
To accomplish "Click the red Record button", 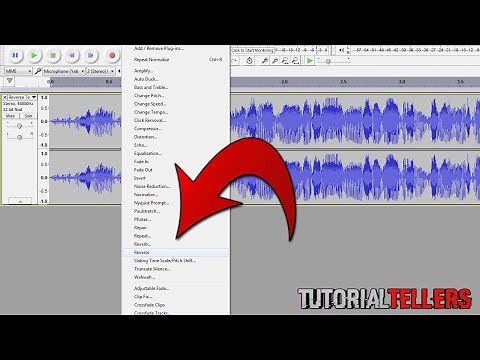I will click(x=112, y=55).
